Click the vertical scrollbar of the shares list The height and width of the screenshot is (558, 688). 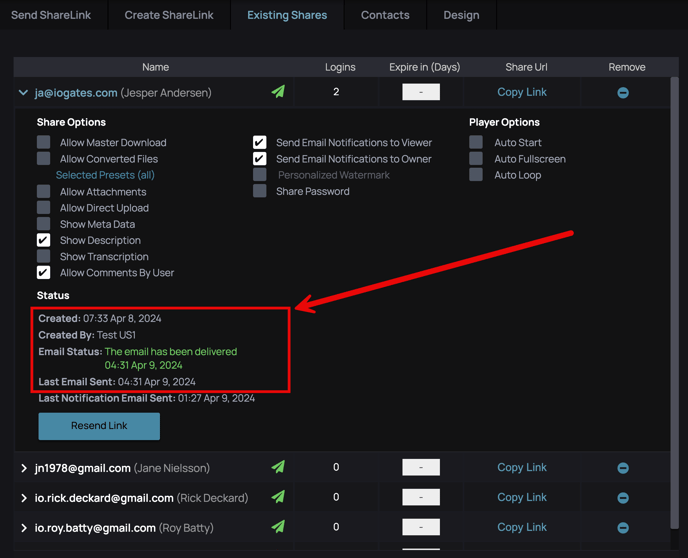(x=675, y=300)
